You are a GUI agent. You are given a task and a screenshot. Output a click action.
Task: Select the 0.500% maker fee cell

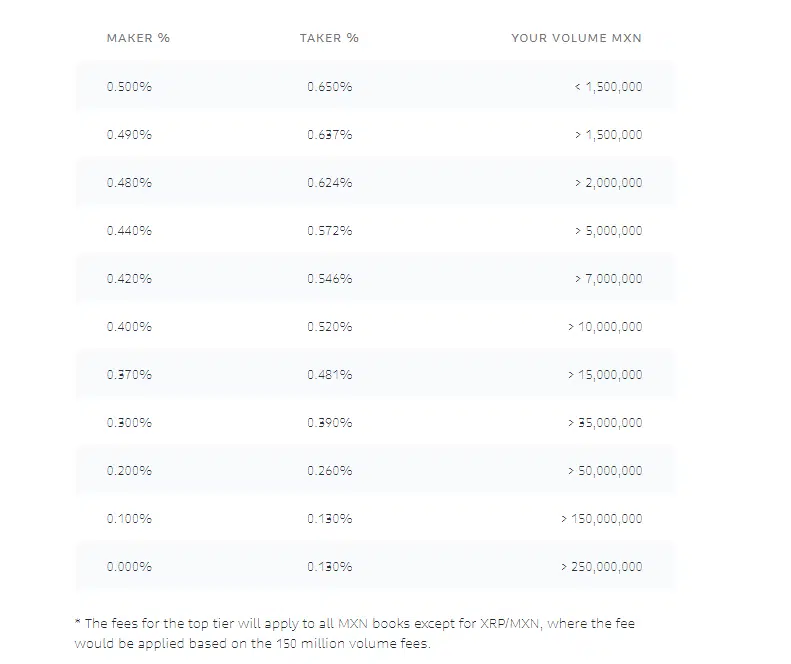point(129,87)
